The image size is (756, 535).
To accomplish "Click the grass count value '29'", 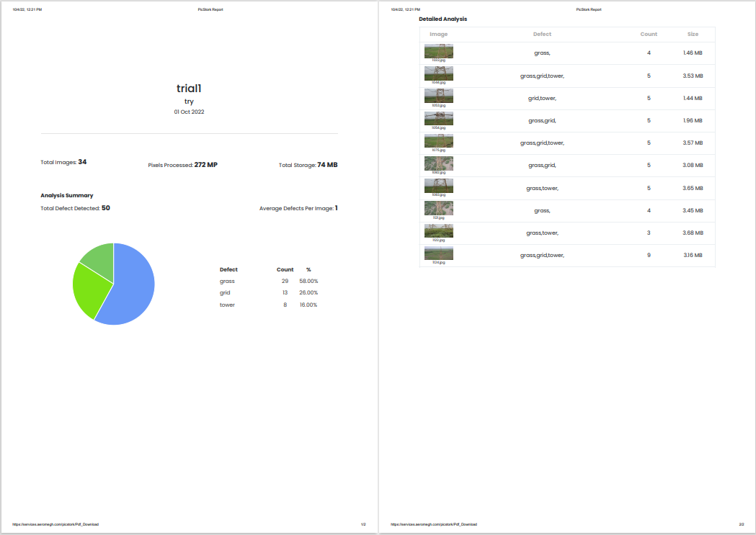I will tap(285, 282).
